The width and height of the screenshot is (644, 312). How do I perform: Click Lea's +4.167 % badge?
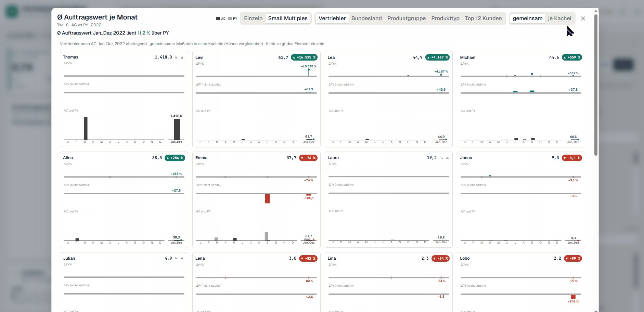pyautogui.click(x=437, y=57)
